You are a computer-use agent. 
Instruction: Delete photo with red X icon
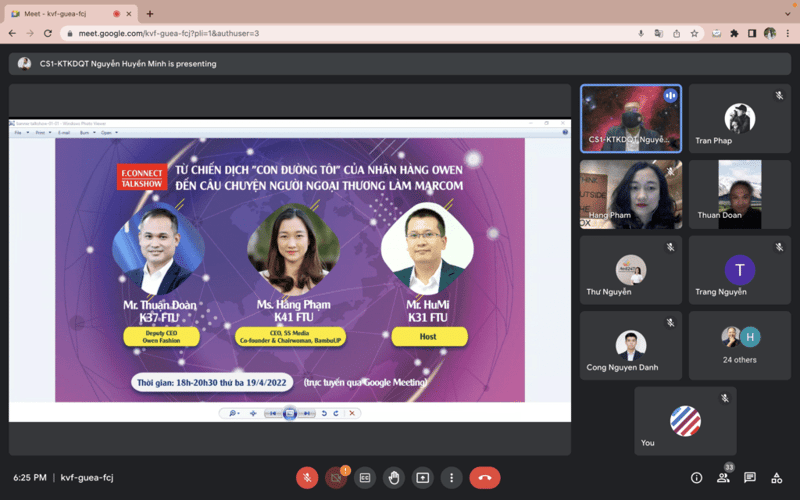pos(352,413)
